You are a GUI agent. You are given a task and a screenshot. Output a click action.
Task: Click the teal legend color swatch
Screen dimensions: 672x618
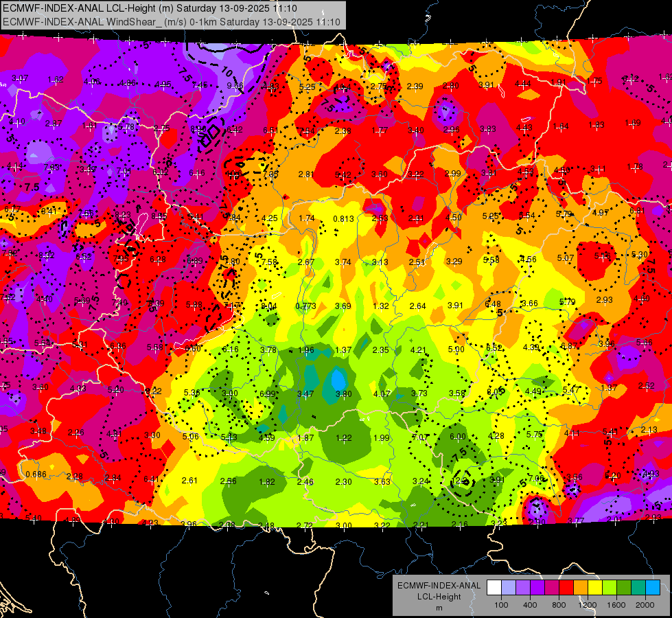click(x=638, y=587)
